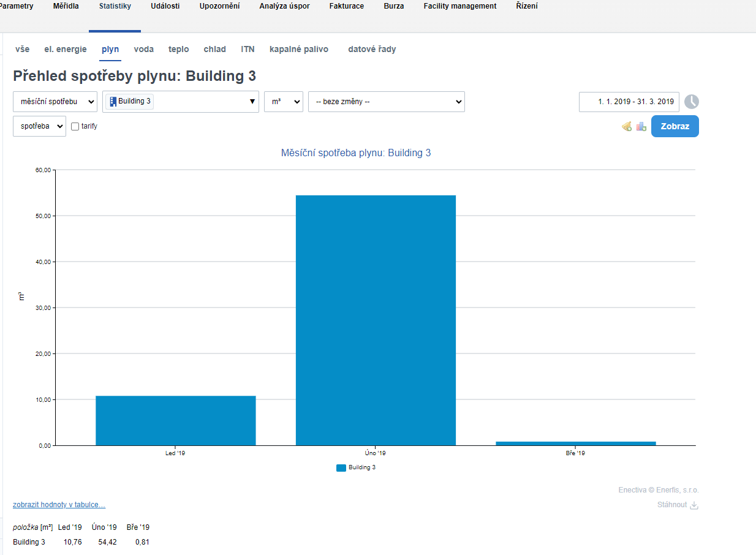Open the spotřeba dropdown

(x=39, y=126)
